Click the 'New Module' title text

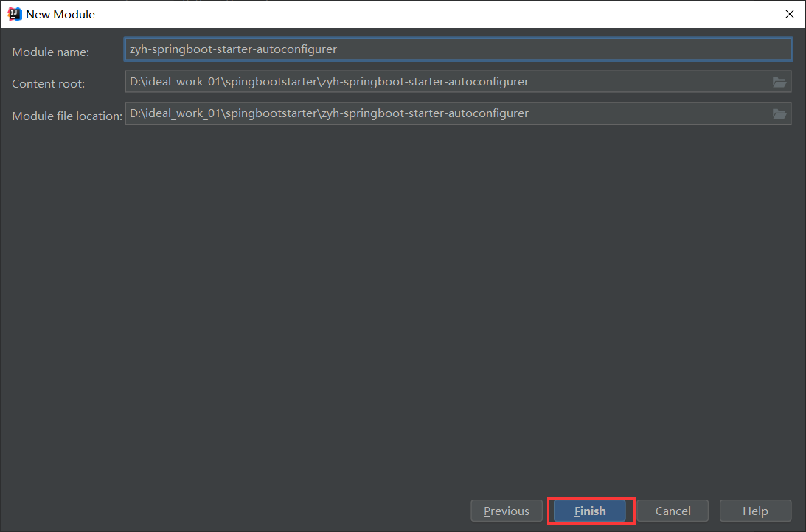[60, 14]
